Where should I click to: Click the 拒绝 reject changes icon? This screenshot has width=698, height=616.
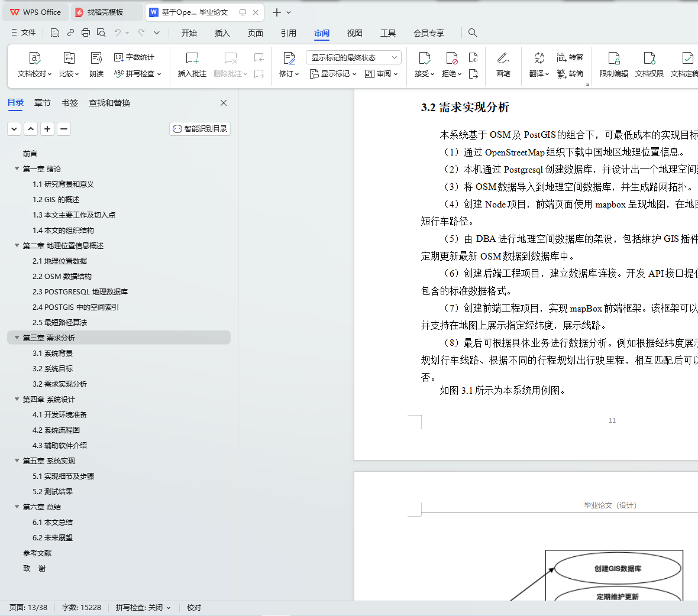(451, 59)
